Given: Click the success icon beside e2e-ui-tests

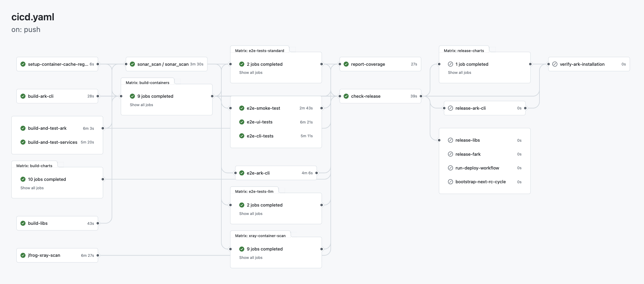Looking at the screenshot, I should point(242,122).
